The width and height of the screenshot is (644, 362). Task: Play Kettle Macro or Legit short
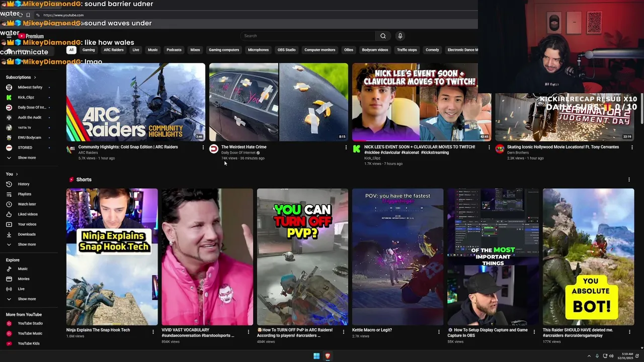click(397, 257)
